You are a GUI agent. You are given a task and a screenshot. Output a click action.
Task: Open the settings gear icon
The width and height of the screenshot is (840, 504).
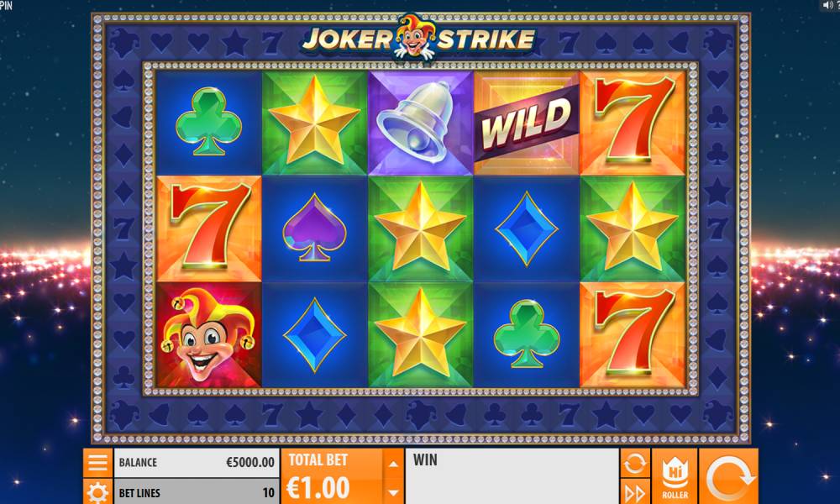[x=97, y=491]
